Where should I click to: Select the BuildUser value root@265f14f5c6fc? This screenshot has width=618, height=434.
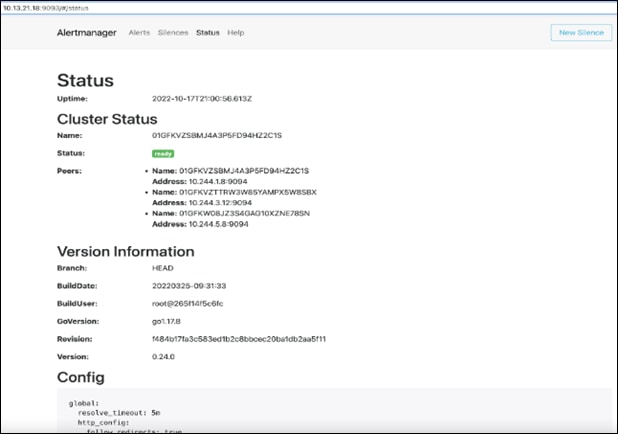click(188, 304)
